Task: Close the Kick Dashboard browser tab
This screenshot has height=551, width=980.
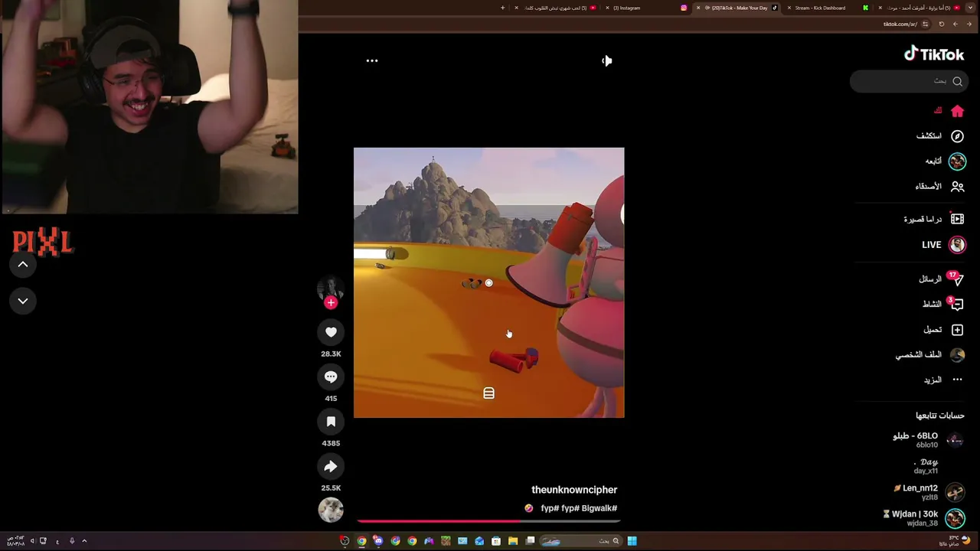Action: (789, 8)
